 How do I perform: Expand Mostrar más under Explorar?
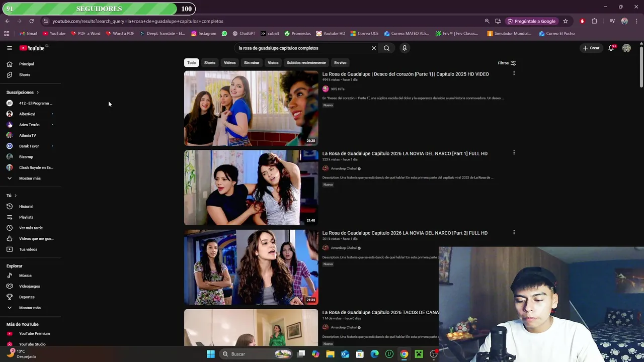(30, 308)
